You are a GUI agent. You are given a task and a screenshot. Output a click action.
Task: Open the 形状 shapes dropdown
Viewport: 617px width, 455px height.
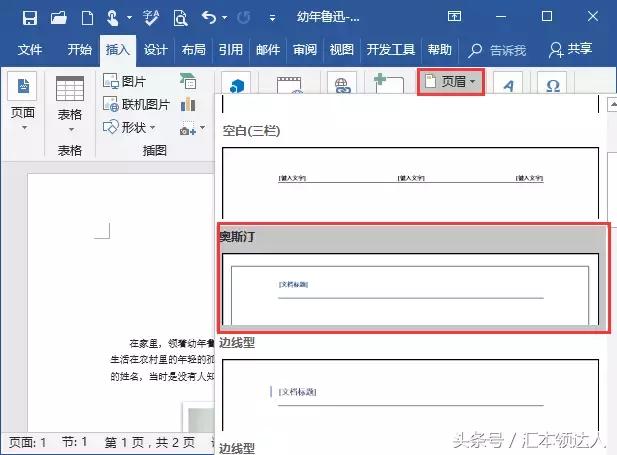click(x=129, y=128)
